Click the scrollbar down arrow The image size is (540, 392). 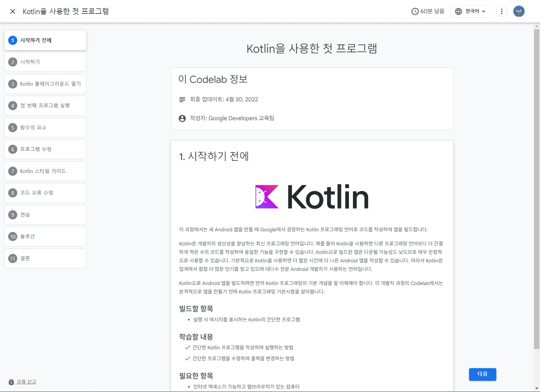[x=536, y=389]
